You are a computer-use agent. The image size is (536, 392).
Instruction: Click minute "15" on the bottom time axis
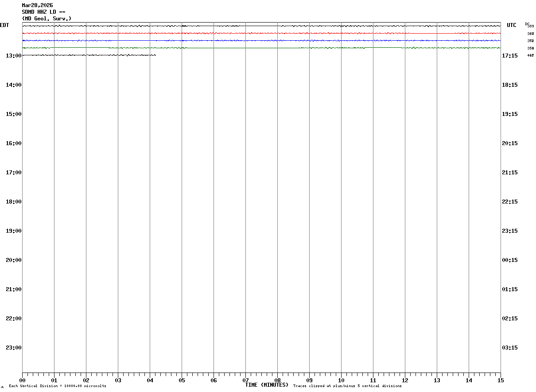[501, 380]
